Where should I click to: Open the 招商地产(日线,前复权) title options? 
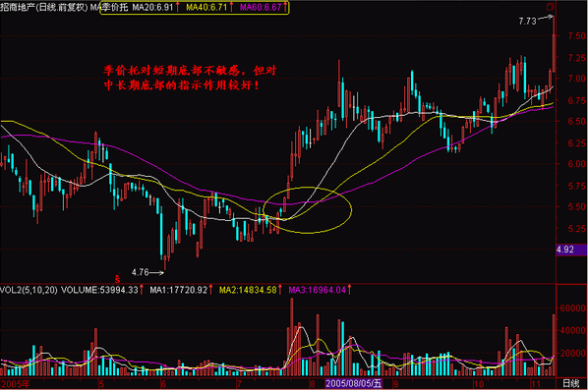click(x=44, y=7)
